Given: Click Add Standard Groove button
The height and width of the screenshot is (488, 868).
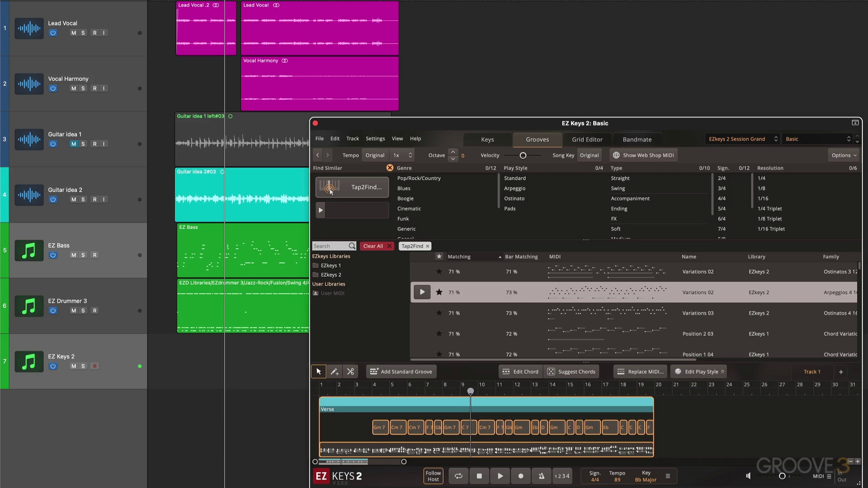Looking at the screenshot, I should tap(401, 371).
